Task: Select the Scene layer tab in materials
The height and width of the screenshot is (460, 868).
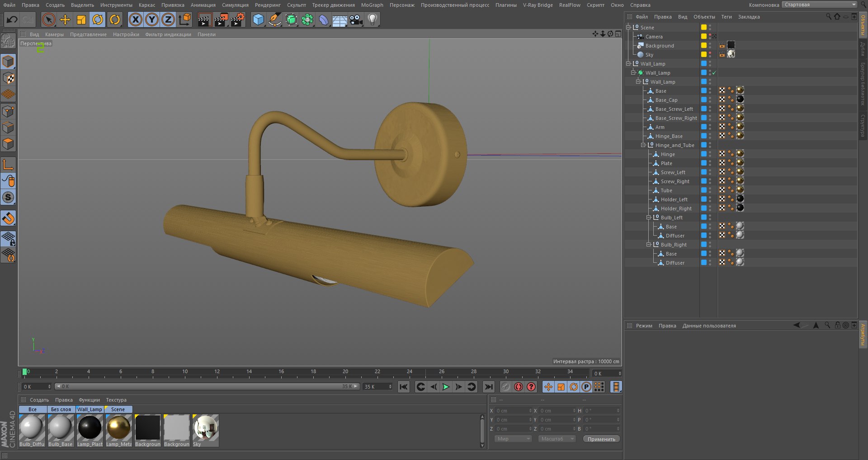Action: tap(118, 409)
